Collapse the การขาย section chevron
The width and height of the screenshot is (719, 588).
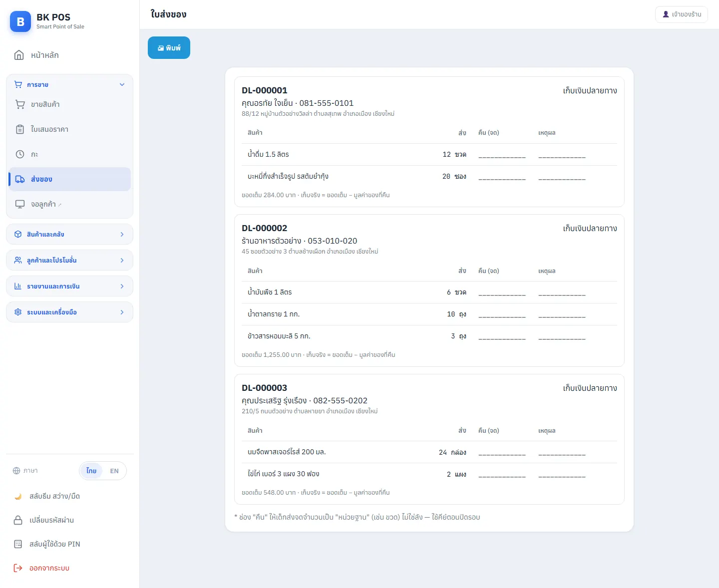(x=122, y=84)
